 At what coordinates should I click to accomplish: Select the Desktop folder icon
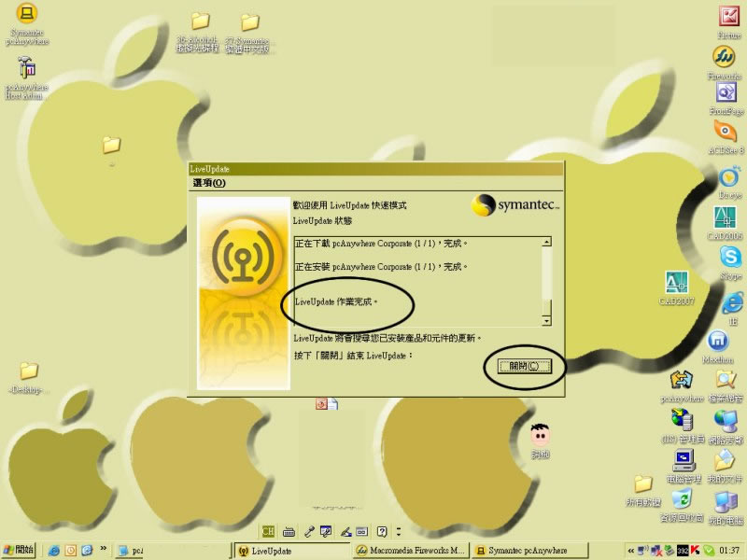click(28, 378)
